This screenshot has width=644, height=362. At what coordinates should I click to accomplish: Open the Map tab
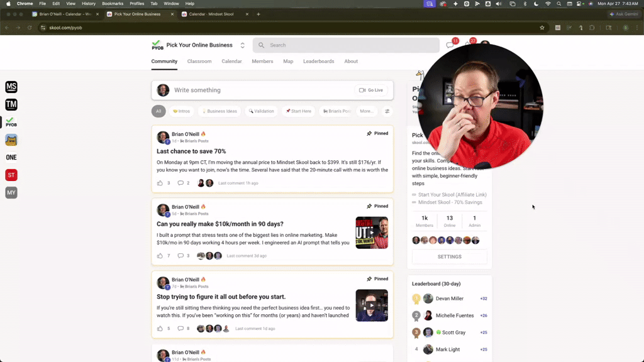point(288,61)
